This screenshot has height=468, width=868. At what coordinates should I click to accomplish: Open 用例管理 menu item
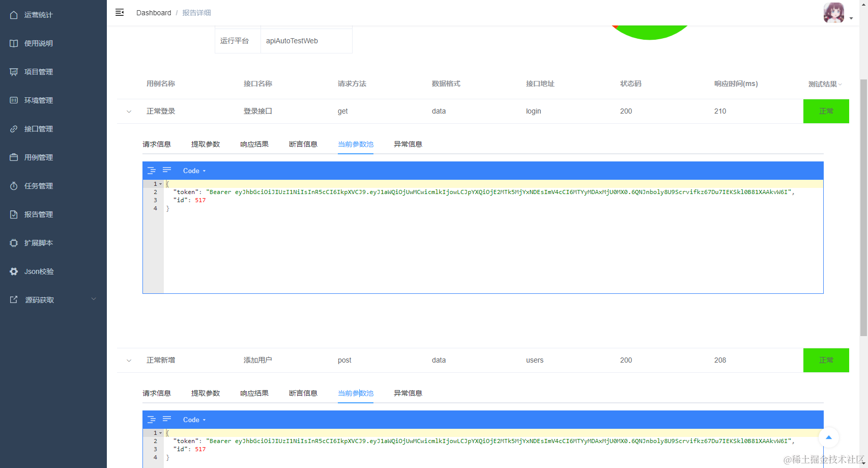click(53, 157)
